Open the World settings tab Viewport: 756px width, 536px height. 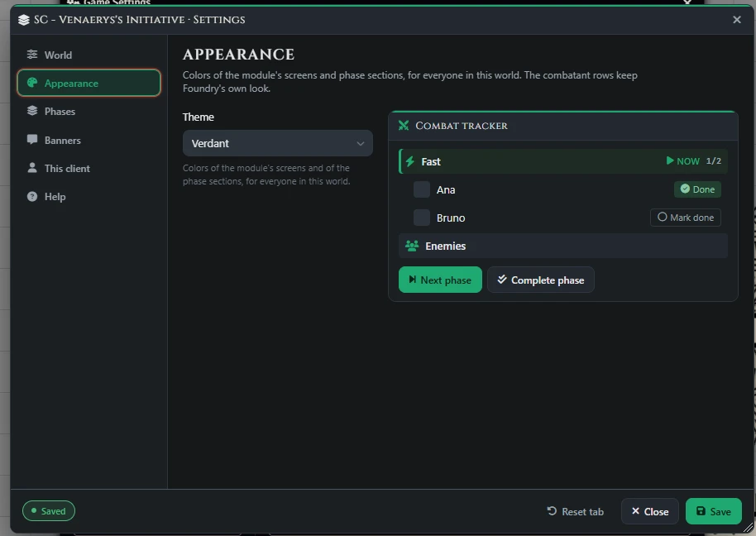(x=89, y=55)
